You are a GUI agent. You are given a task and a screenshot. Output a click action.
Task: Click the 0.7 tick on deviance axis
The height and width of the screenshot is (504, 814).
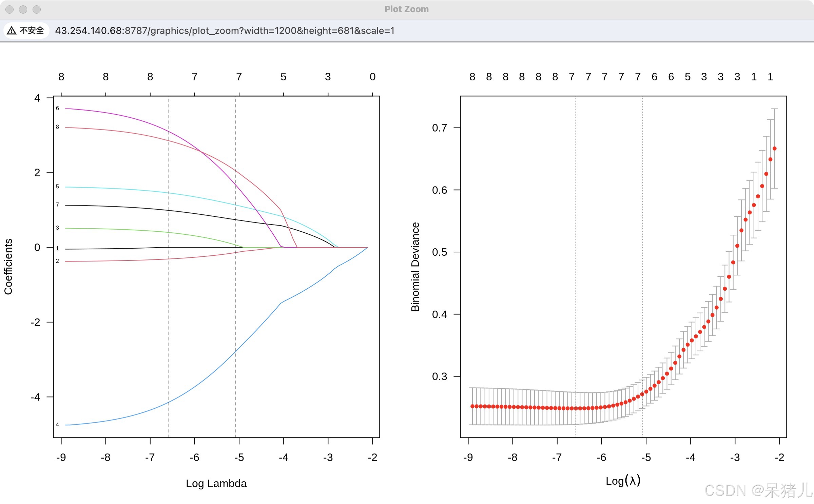440,128
